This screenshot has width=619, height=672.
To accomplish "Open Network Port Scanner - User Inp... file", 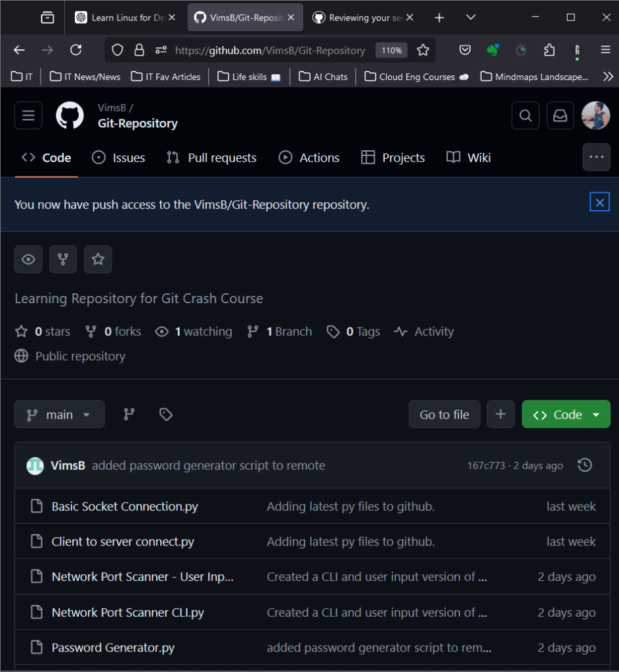I will point(142,576).
